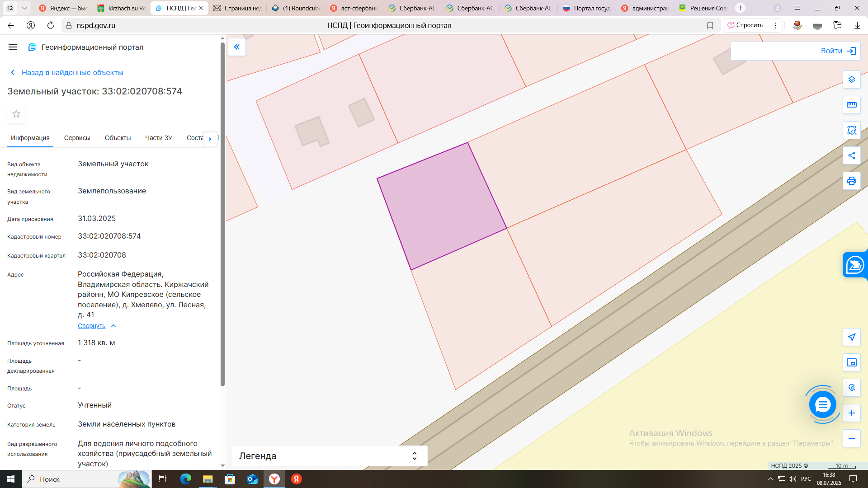
Task: Click the my location arrow icon
Action: point(851,337)
